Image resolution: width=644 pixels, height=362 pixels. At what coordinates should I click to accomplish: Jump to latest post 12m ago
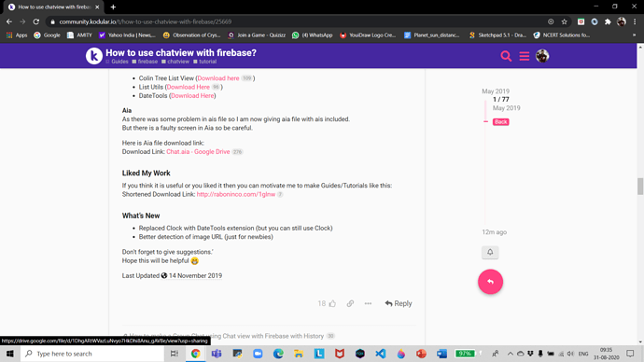[x=494, y=232]
